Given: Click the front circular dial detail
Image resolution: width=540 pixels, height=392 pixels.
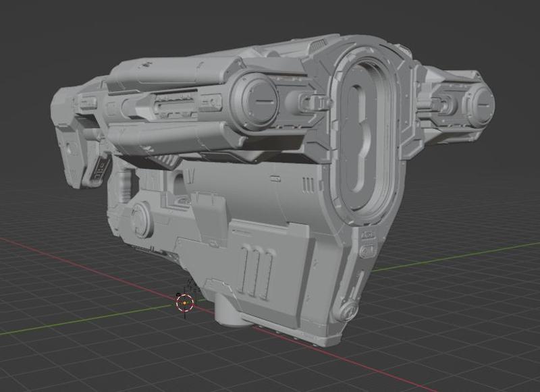Looking at the screenshot, I should pos(483,105).
